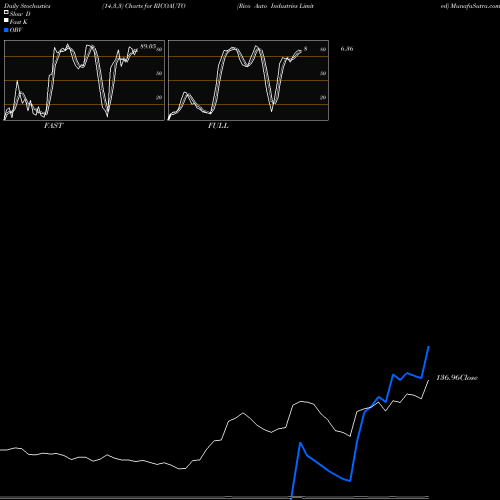Click the 136.96Close price label
The width and height of the screenshot is (500, 500).
coord(457,378)
